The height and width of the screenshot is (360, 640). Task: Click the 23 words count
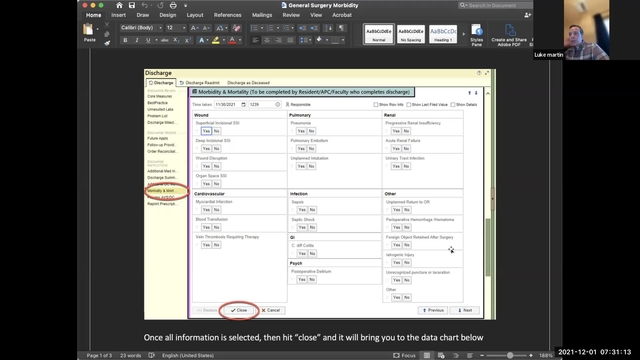(x=131, y=356)
